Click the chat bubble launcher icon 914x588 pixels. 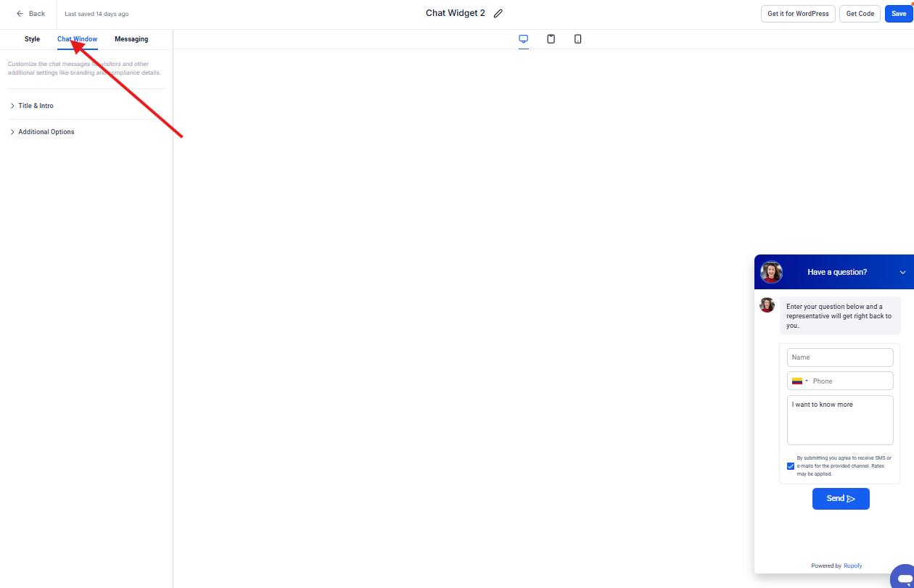(904, 577)
